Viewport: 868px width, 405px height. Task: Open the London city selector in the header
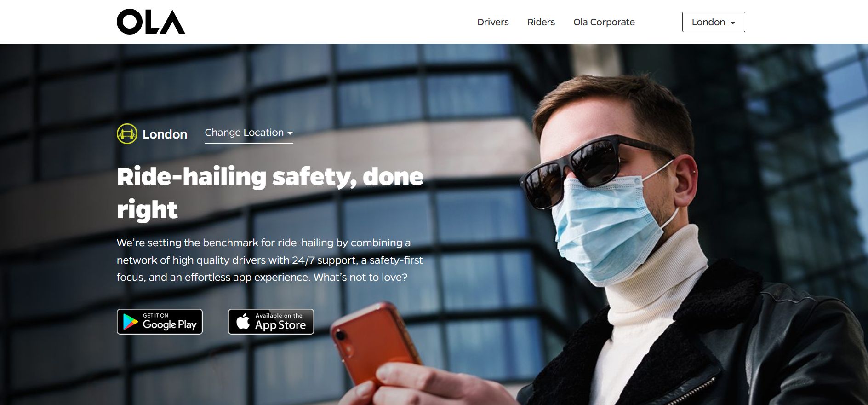(714, 22)
